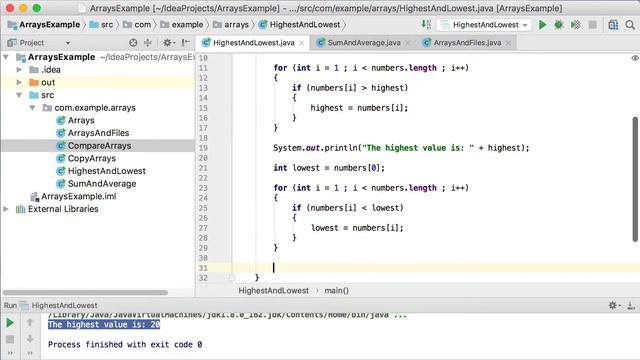Open Project panel settings gear
Viewport: 640px width, 360px height.
tap(168, 42)
